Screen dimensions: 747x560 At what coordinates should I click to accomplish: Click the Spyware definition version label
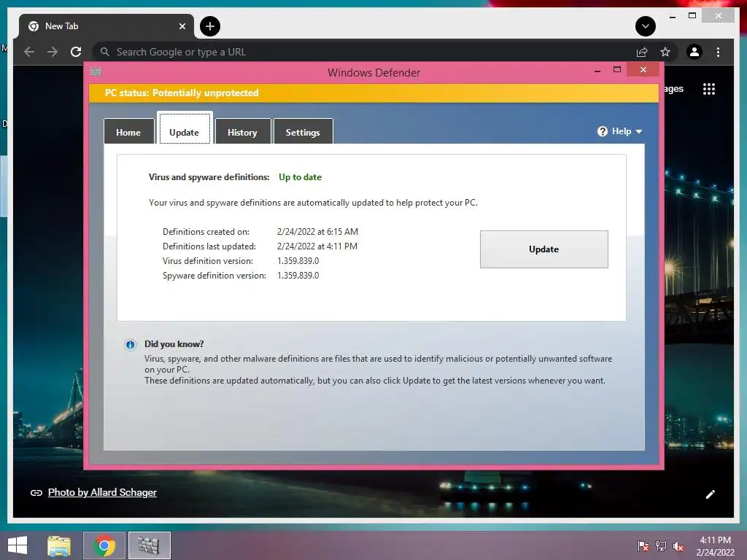(x=214, y=276)
